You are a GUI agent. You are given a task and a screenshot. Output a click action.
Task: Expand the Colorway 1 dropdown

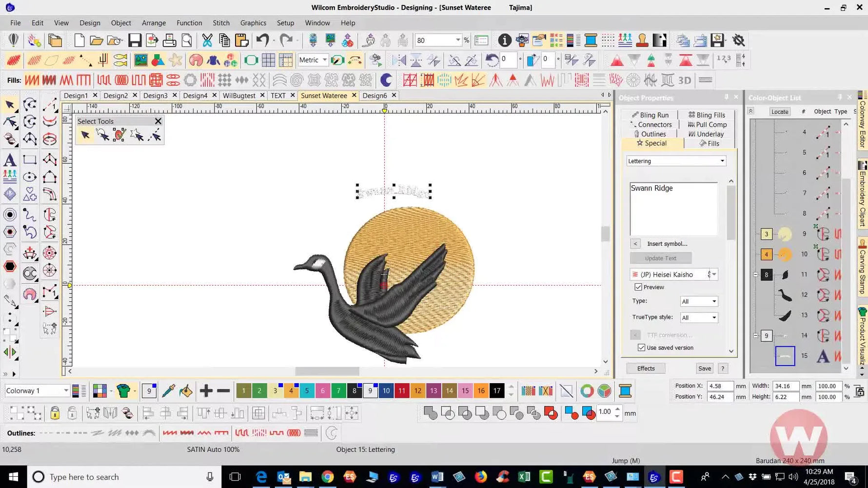tap(66, 390)
